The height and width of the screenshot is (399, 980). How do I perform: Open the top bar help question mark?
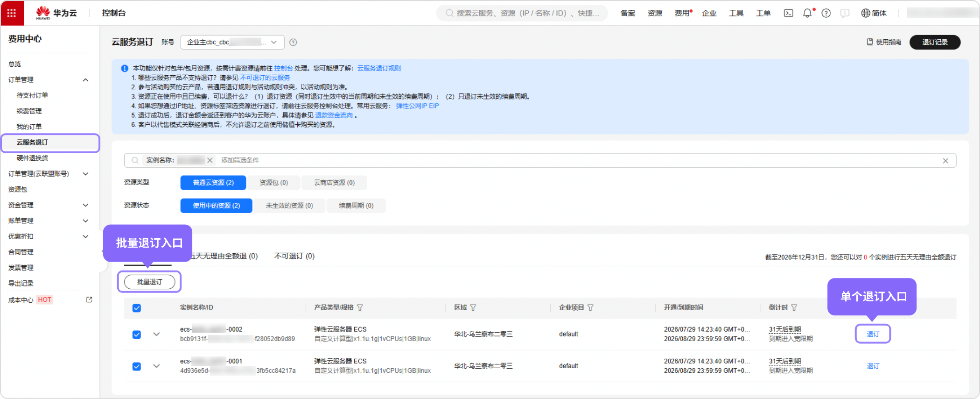click(x=826, y=13)
